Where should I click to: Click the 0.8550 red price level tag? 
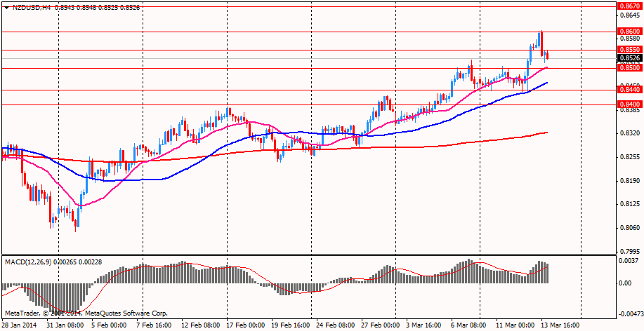coord(628,50)
